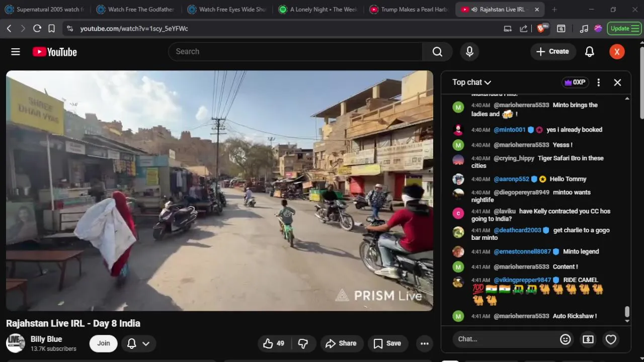Open more actions below the video
This screenshot has width=644, height=362.
[425, 343]
